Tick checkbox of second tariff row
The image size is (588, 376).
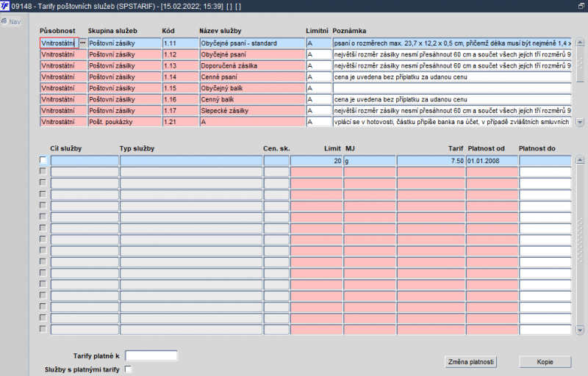click(43, 172)
